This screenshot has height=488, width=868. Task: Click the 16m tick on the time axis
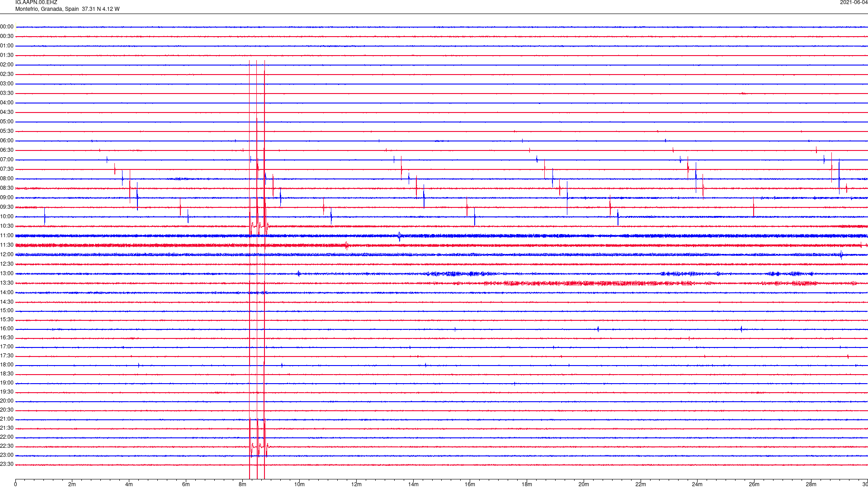click(470, 484)
